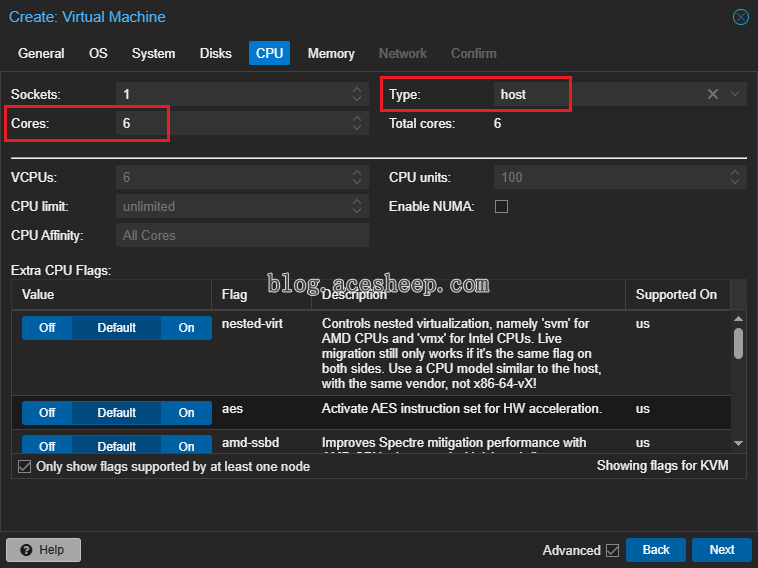The height and width of the screenshot is (568, 758).
Task: Click the CPU Affinity field
Action: [242, 235]
